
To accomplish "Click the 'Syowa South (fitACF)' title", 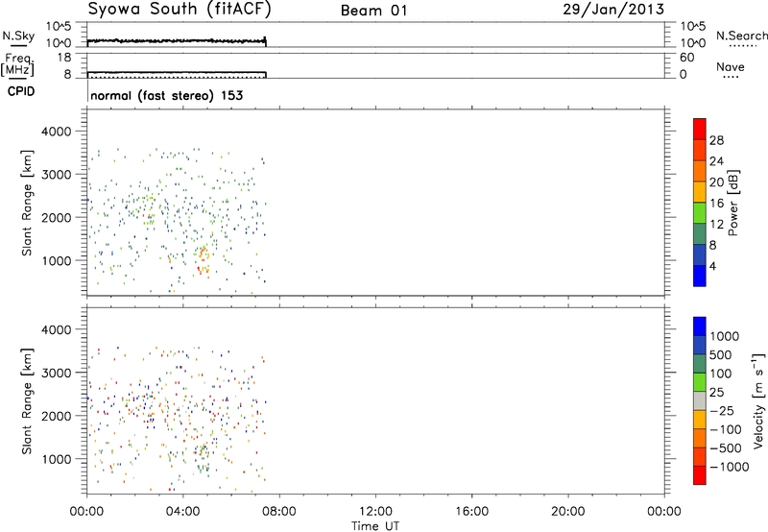I will click(x=180, y=10).
